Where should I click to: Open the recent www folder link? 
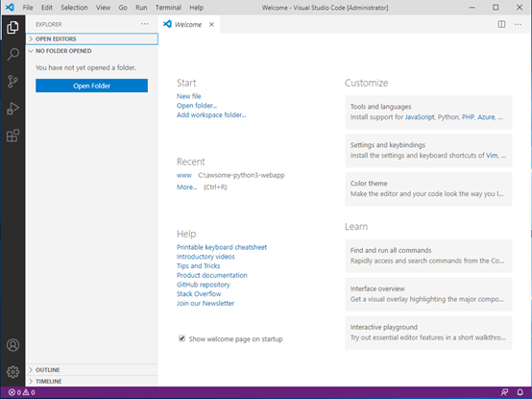coord(183,175)
